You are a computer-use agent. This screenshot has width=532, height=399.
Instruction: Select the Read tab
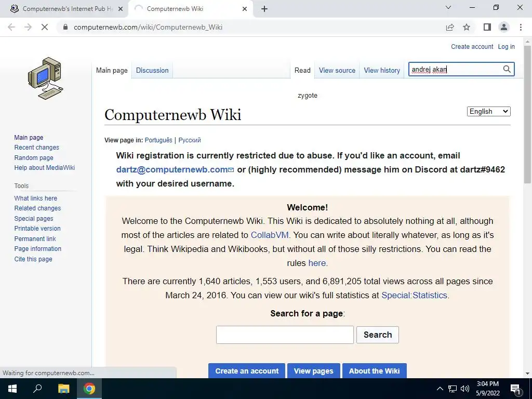302,70
